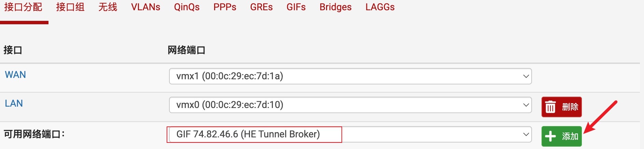The image size is (644, 149).
Task: Open the QinQs tab
Action: pos(187,7)
